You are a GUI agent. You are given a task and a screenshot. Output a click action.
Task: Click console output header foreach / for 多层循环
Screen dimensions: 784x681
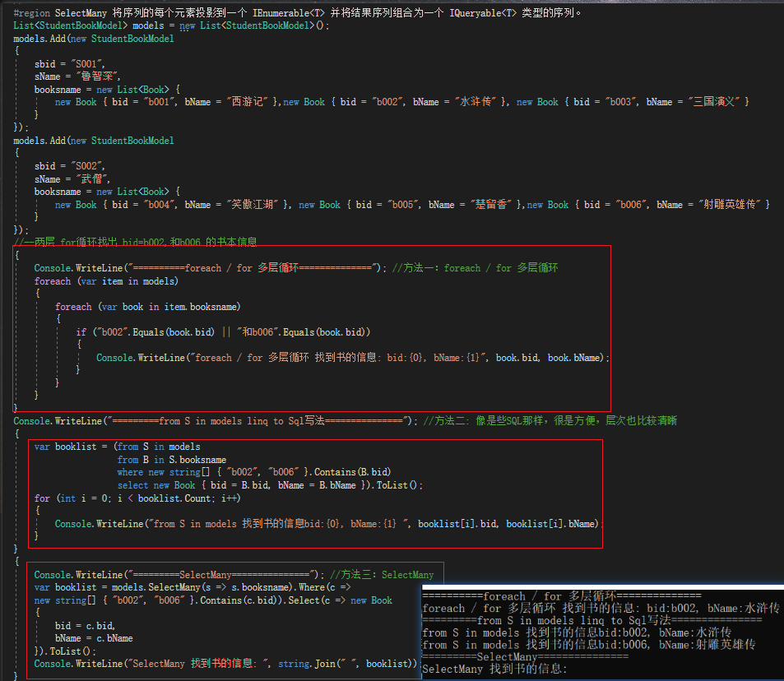click(562, 596)
